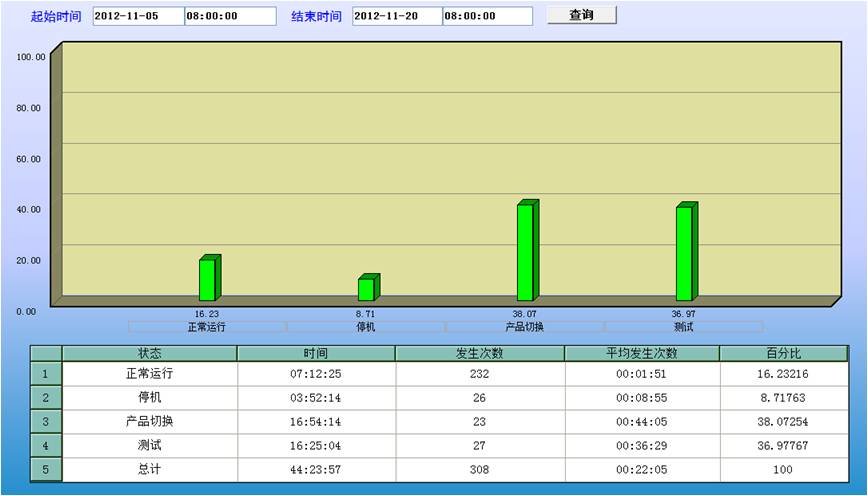The height and width of the screenshot is (496, 868).
Task: Click the start date field 2012-11-05
Action: [138, 16]
